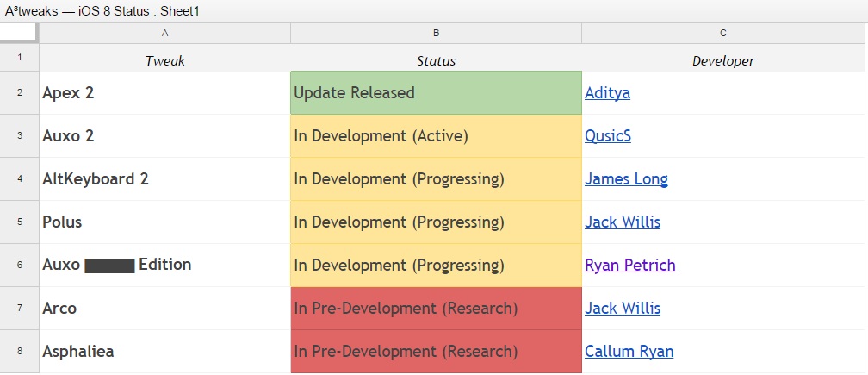Viewport: 868px width, 375px height.
Task: Select row 7 header
Action: point(20,308)
